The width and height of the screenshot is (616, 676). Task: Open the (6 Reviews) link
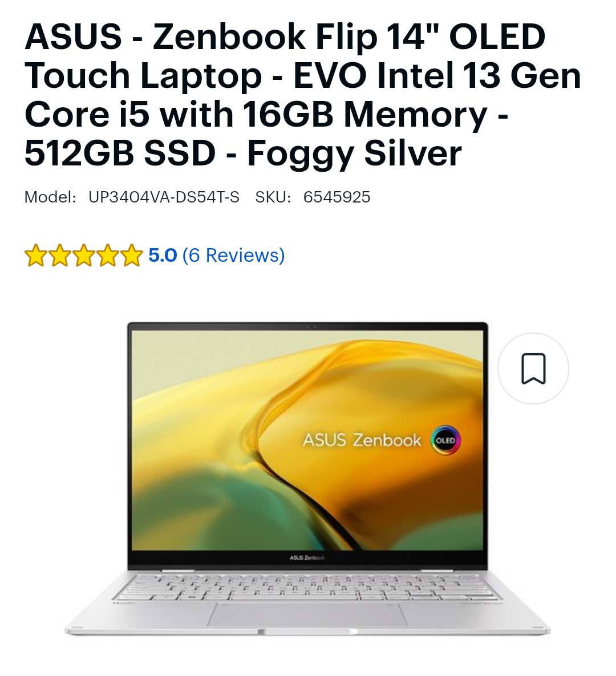(x=234, y=255)
